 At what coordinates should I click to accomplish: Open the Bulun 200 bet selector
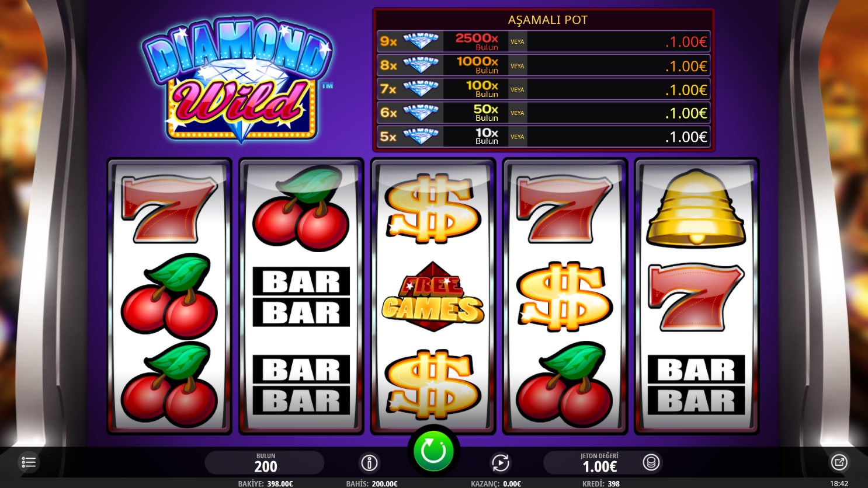click(x=265, y=462)
